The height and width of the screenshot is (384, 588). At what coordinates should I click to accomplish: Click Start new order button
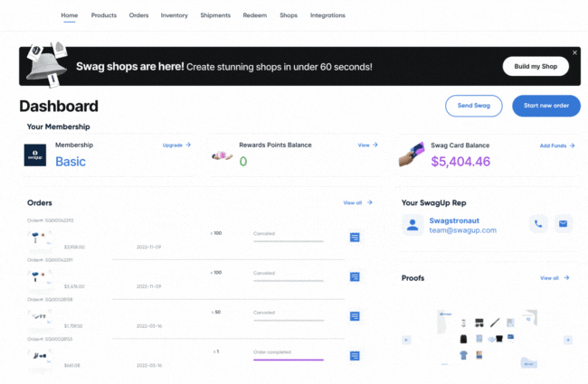[546, 106]
